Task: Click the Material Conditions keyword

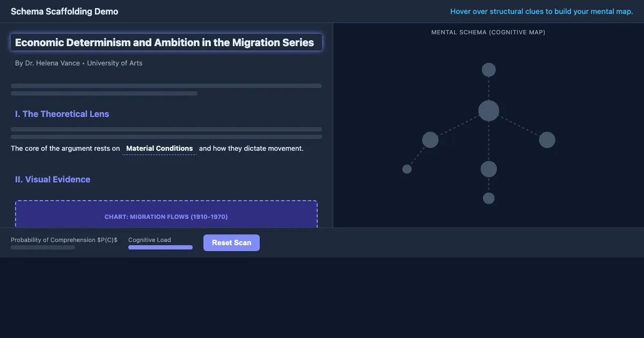Action: point(159,148)
